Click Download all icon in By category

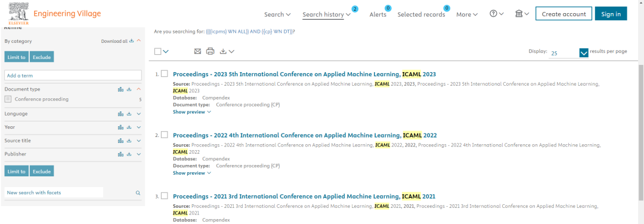(x=131, y=41)
